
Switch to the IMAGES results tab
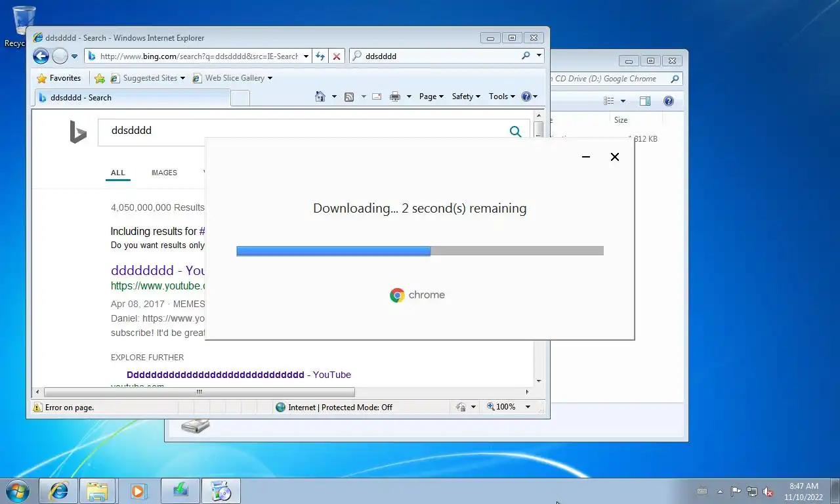pyautogui.click(x=164, y=173)
